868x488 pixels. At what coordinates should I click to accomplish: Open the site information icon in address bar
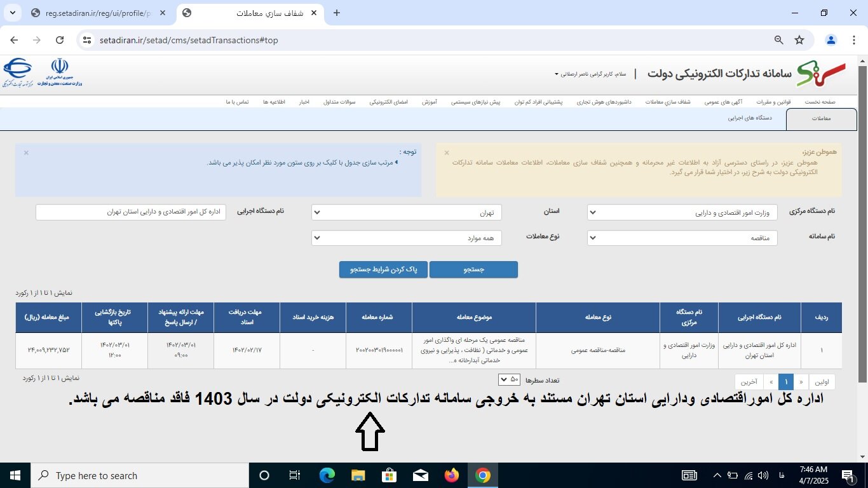(88, 40)
